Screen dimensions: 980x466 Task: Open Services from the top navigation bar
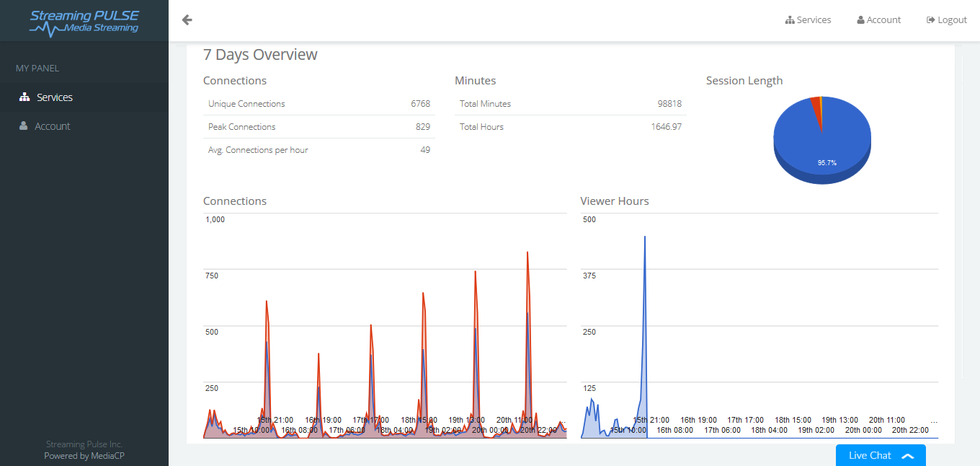[808, 20]
